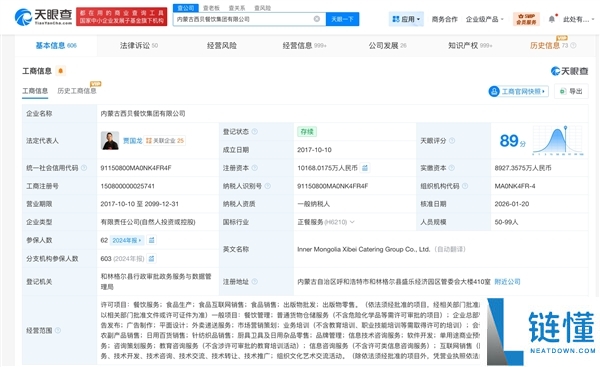
Task: Click the help icon next to 天眼评分
Action: point(452,141)
